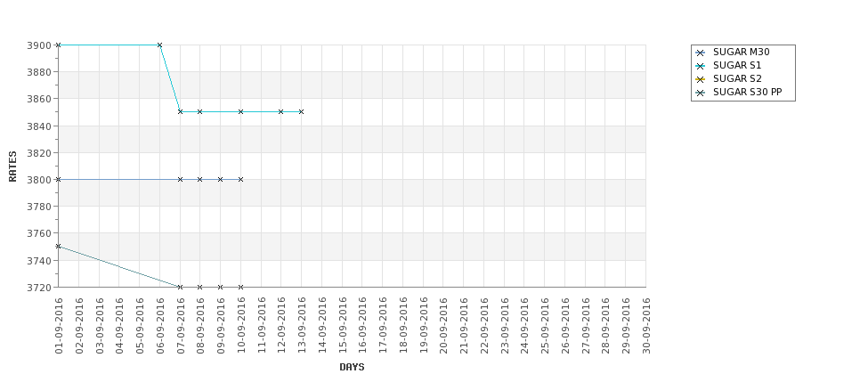The height and width of the screenshot is (382, 868).
Task: Click the 3720 data point on 08-09-2016
Action: (199, 287)
